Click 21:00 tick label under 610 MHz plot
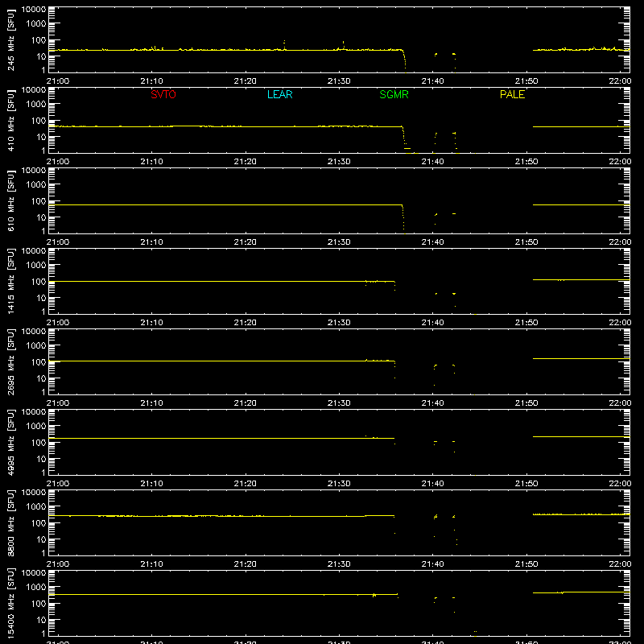Image resolution: width=644 pixels, height=644 pixels. click(58, 242)
